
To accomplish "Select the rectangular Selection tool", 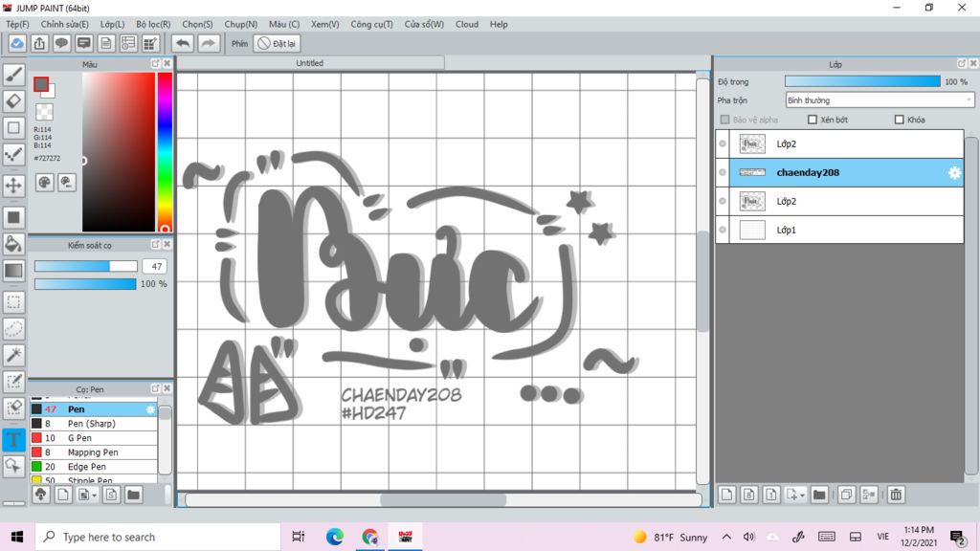I will tap(13, 302).
